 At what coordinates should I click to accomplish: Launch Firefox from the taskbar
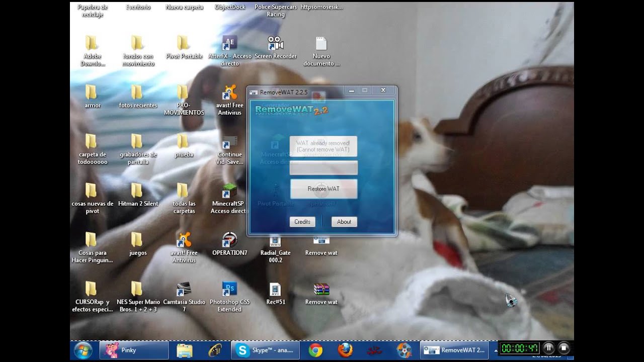(345, 350)
